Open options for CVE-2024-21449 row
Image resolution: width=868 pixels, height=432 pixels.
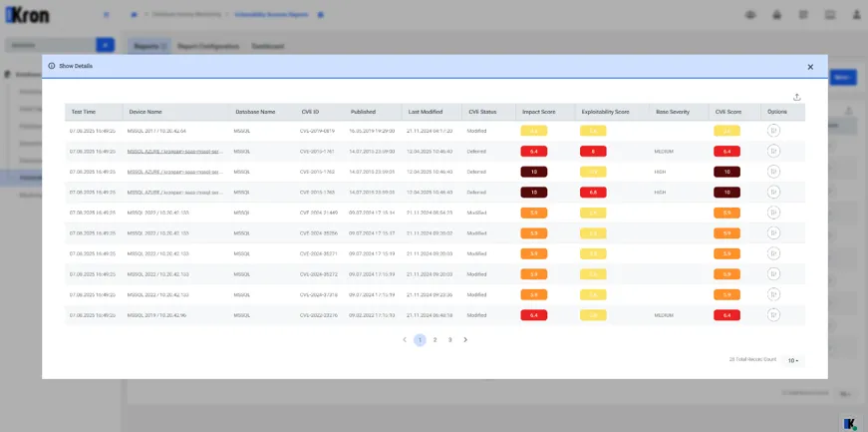click(x=773, y=213)
